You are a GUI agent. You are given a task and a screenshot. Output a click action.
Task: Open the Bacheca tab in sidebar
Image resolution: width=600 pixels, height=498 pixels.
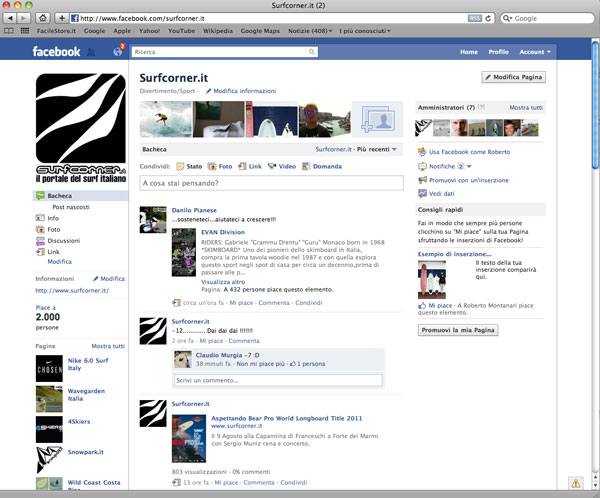(x=62, y=197)
